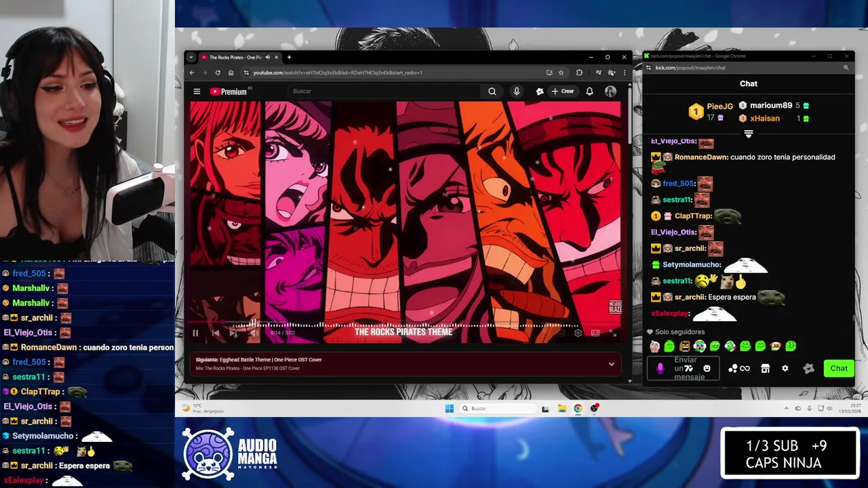Click xEalexplay username in Kick chat
The height and width of the screenshot is (488, 868).
(670, 314)
